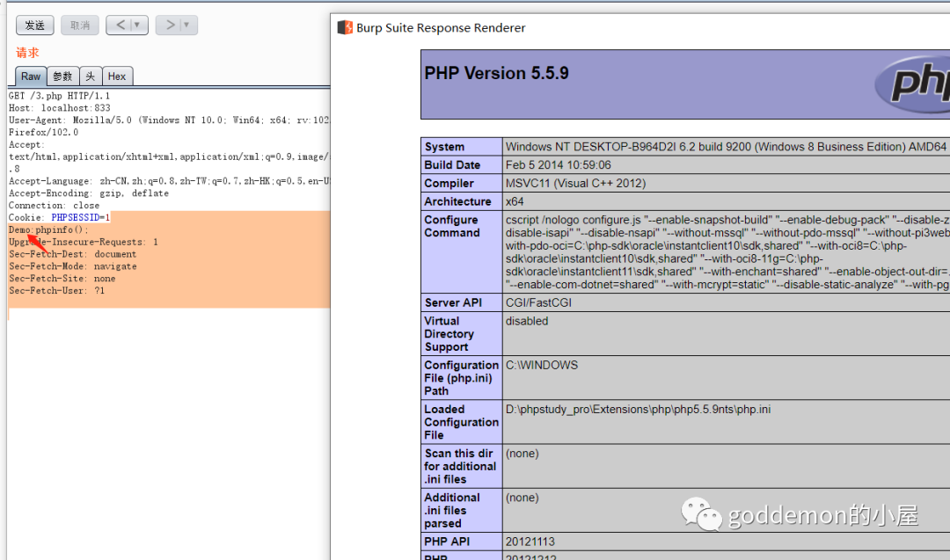Click the Feb 5 2014 10:59:06 value
Screen dimensions: 950x560
click(x=558, y=164)
